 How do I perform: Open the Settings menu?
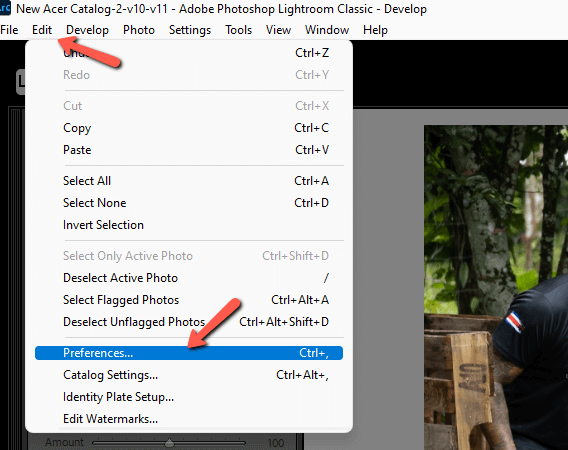pyautogui.click(x=190, y=30)
